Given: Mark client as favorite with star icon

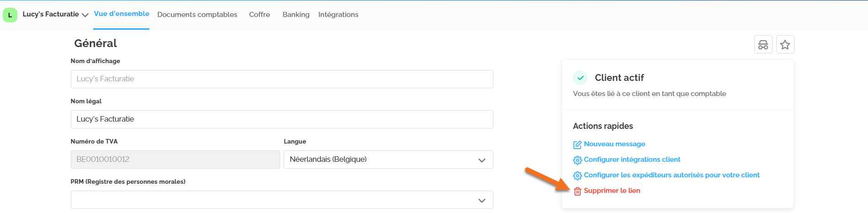Looking at the screenshot, I should point(785,44).
